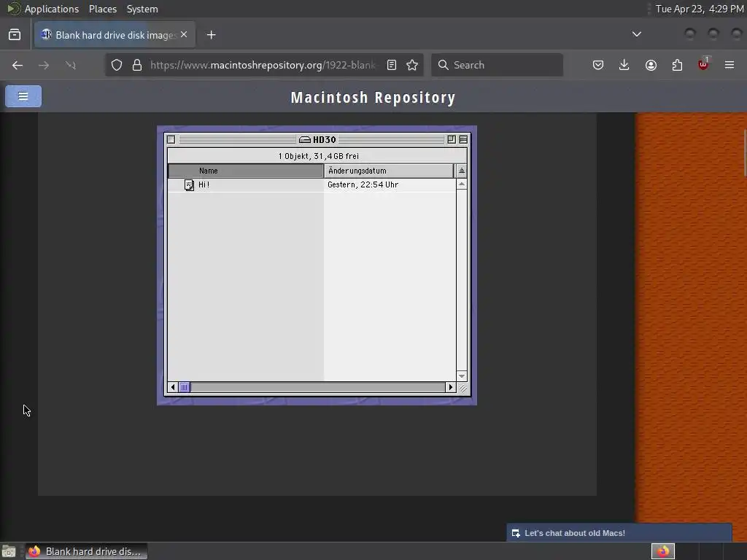
Task: Select the Hi! file row
Action: pos(311,184)
